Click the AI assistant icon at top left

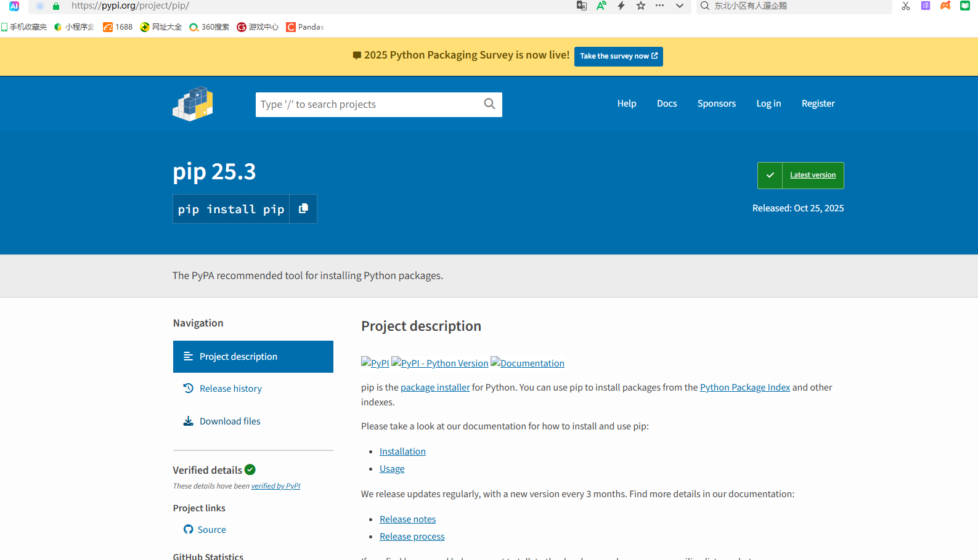[14, 6]
